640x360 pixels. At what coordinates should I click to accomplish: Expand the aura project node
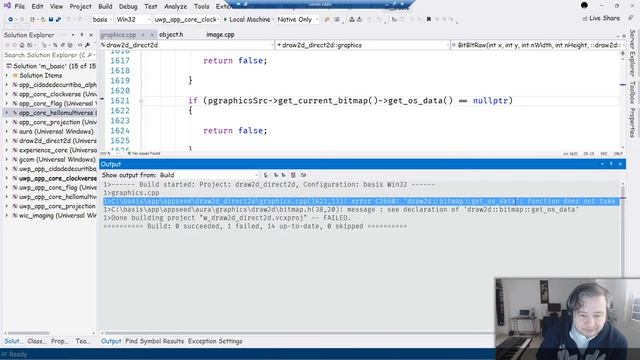tap(7, 131)
